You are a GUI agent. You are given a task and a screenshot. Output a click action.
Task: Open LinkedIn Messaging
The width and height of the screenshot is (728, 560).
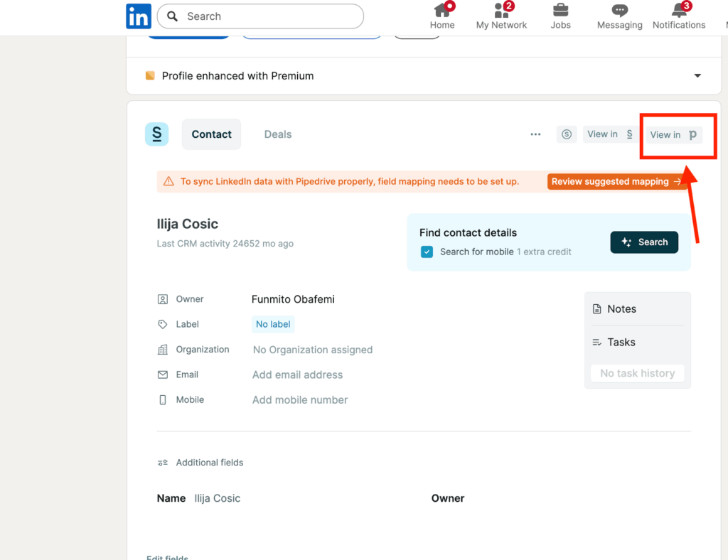619,16
